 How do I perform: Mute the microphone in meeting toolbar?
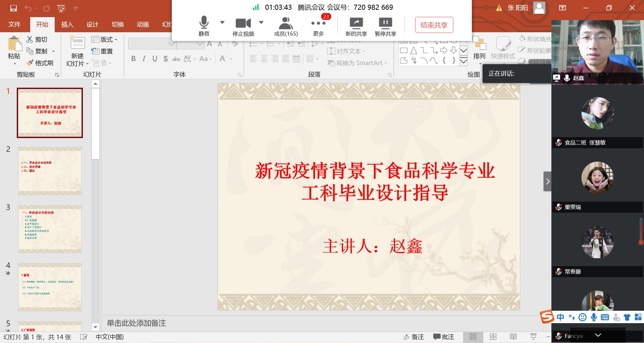click(204, 23)
